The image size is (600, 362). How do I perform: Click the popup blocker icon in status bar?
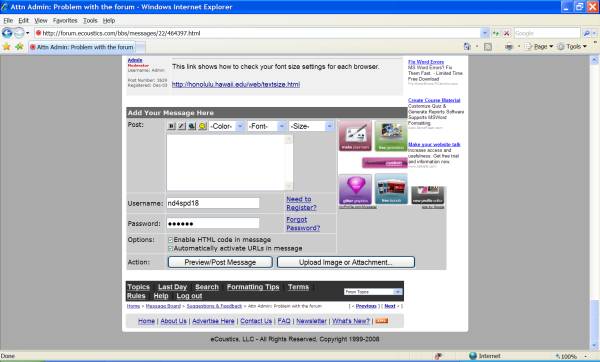pyautogui.click(x=438, y=356)
